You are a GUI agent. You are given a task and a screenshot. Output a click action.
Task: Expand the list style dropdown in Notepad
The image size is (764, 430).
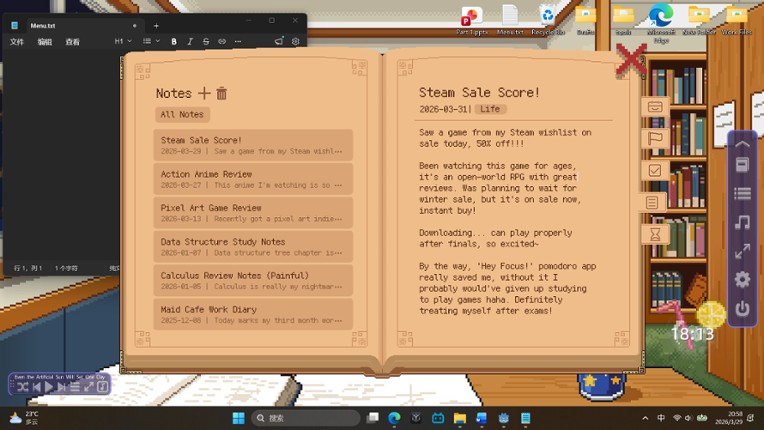click(149, 42)
